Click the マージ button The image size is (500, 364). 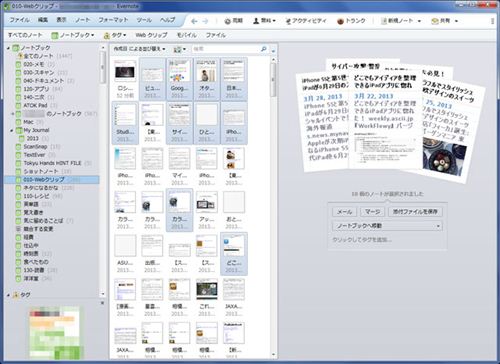point(372,212)
